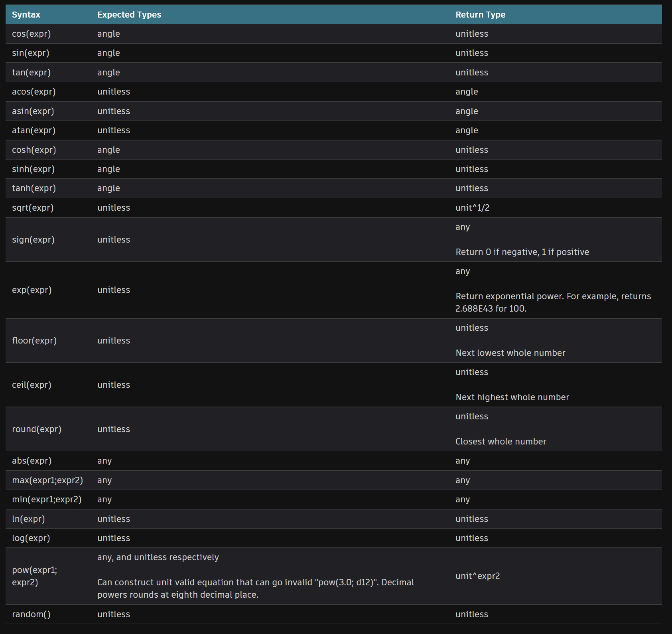Select the exp(expr) syntax cell
Viewport: 672px width, 634px height.
coord(32,290)
